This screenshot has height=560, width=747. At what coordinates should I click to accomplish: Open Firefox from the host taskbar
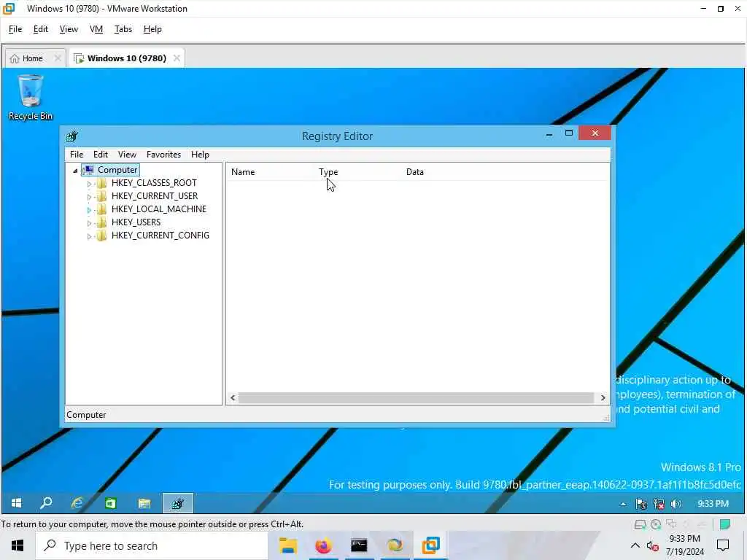[323, 545]
